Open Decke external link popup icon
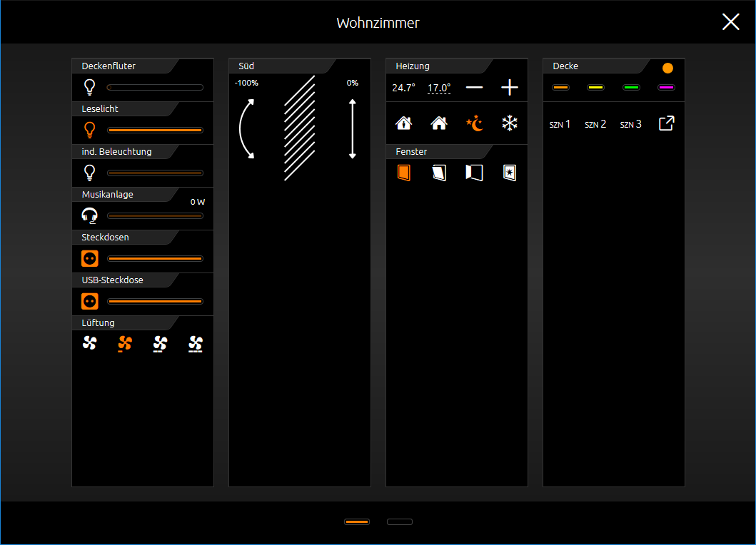The height and width of the screenshot is (545, 756). 666,123
